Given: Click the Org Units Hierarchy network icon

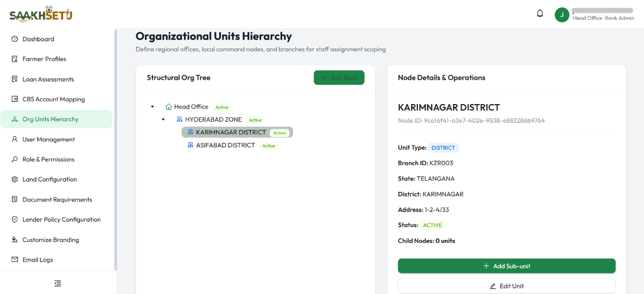Looking at the screenshot, I should coord(15,119).
